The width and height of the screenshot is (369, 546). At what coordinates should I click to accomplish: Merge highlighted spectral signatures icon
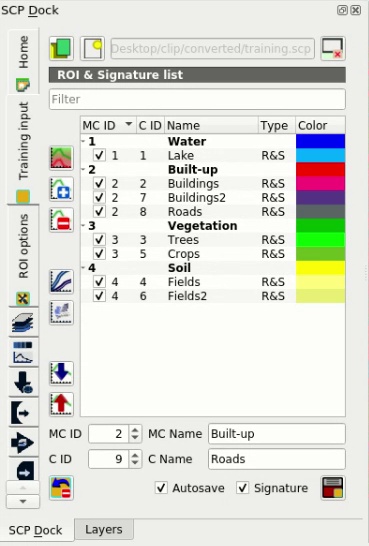[61, 158]
